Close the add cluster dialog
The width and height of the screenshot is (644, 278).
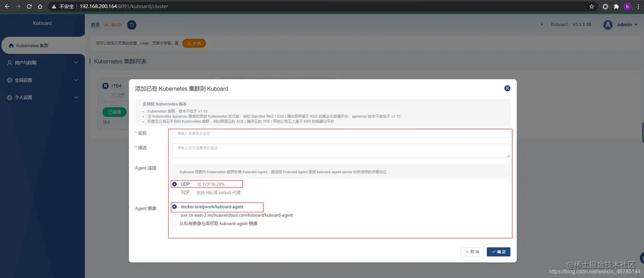507,88
